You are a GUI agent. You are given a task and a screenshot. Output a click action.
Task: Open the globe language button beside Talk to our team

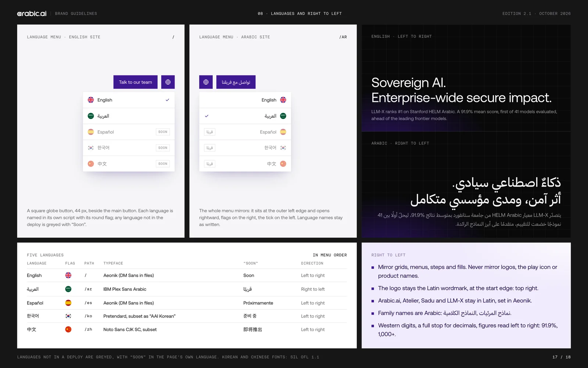pos(168,82)
